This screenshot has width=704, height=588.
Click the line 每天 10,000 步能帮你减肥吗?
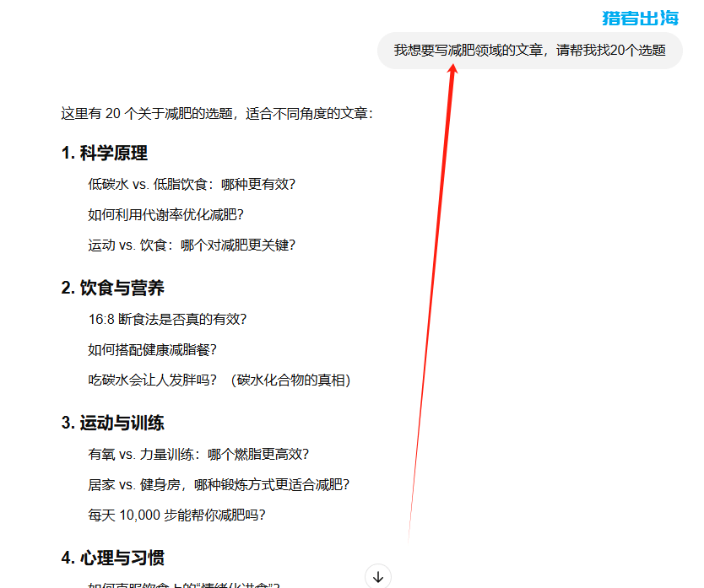tap(177, 515)
